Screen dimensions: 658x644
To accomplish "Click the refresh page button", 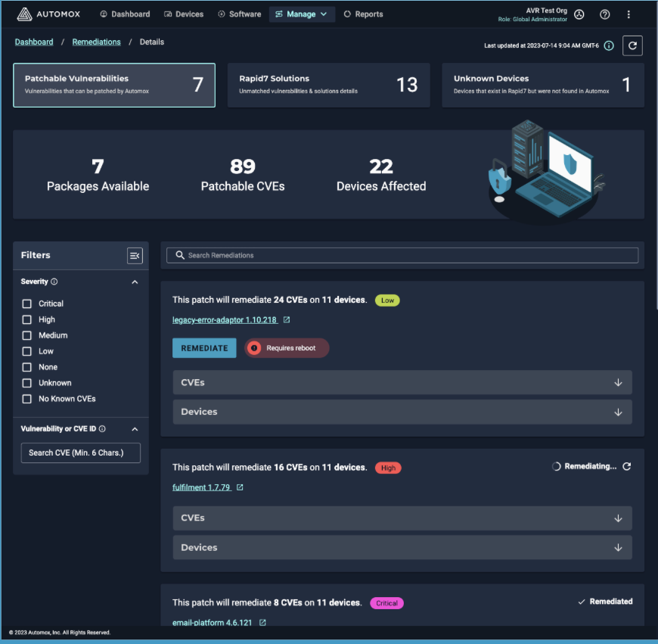I will [632, 45].
